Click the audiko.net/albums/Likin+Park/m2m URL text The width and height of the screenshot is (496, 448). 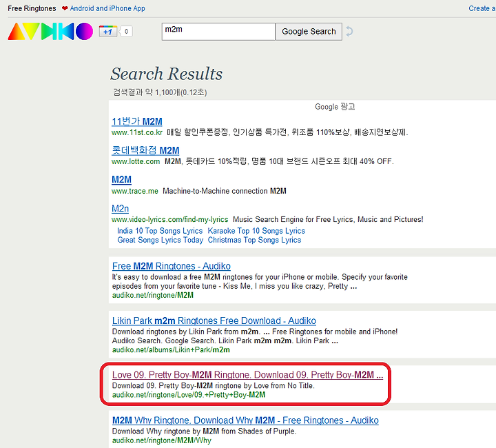coord(171,349)
